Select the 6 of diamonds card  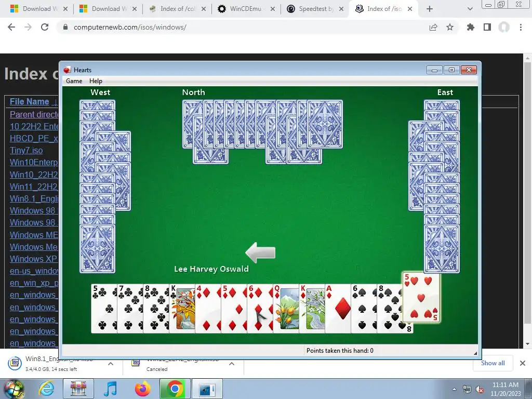click(260, 309)
